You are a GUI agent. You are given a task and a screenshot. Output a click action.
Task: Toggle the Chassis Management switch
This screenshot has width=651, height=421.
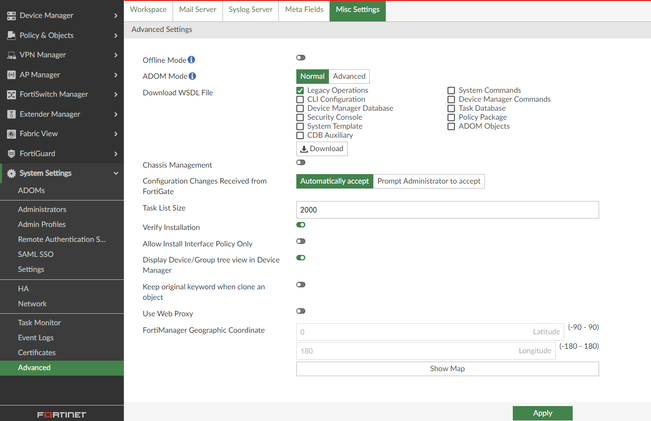[301, 162]
